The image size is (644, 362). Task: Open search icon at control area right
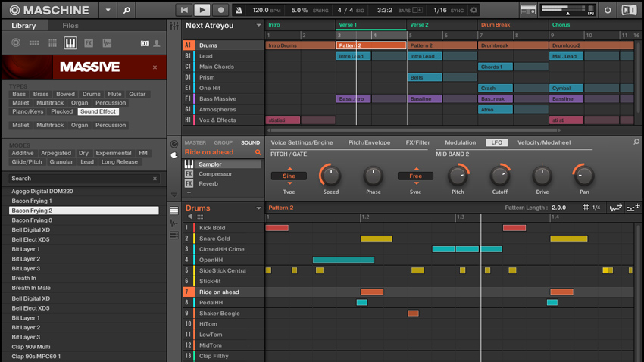[636, 142]
